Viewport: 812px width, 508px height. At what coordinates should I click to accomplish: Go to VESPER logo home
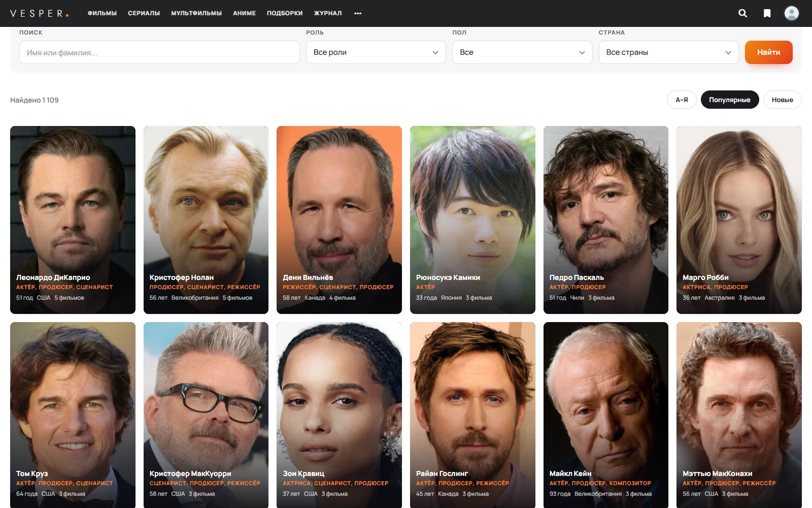coord(39,13)
